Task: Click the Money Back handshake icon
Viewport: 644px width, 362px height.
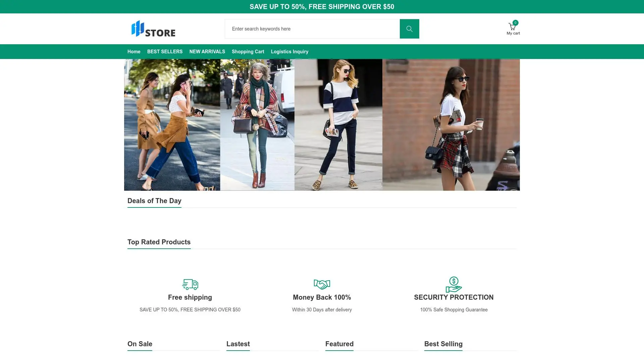Action: 322,284
